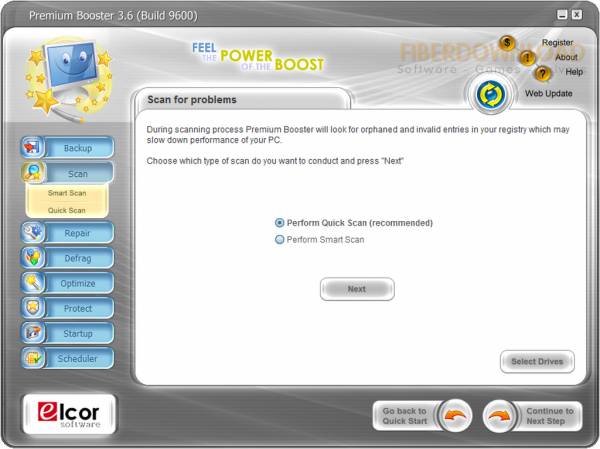This screenshot has width=600, height=449.
Task: Open the About link
Action: [566, 57]
